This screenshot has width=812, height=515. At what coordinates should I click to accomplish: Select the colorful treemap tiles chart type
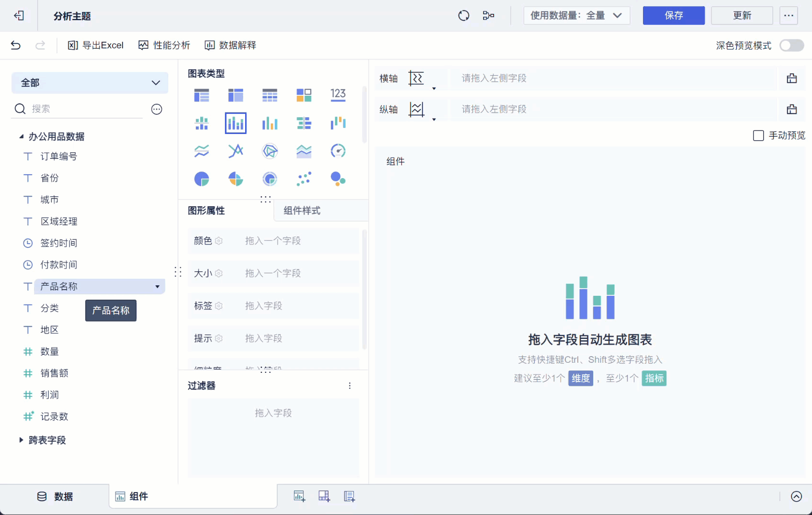(304, 95)
